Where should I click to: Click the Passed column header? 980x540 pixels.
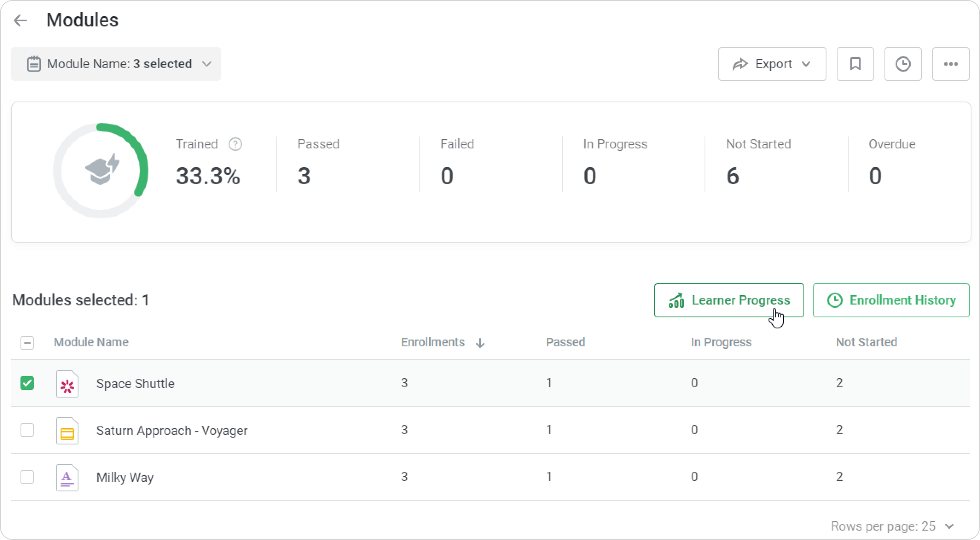[x=565, y=343]
